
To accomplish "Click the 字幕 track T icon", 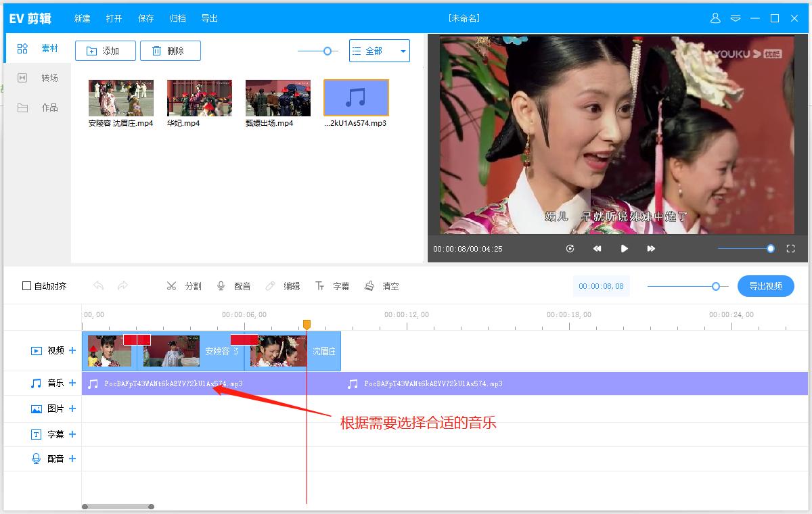I will (37, 434).
